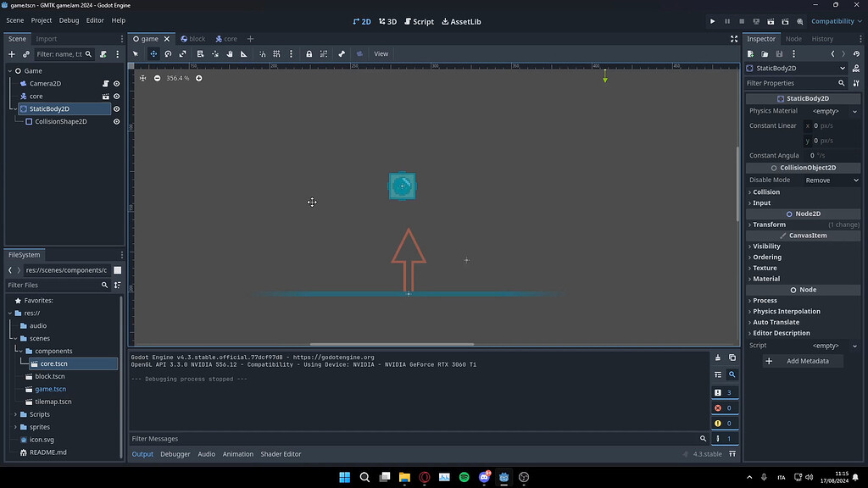The height and width of the screenshot is (488, 868).
Task: Open AssetLib workspace
Action: point(461,21)
